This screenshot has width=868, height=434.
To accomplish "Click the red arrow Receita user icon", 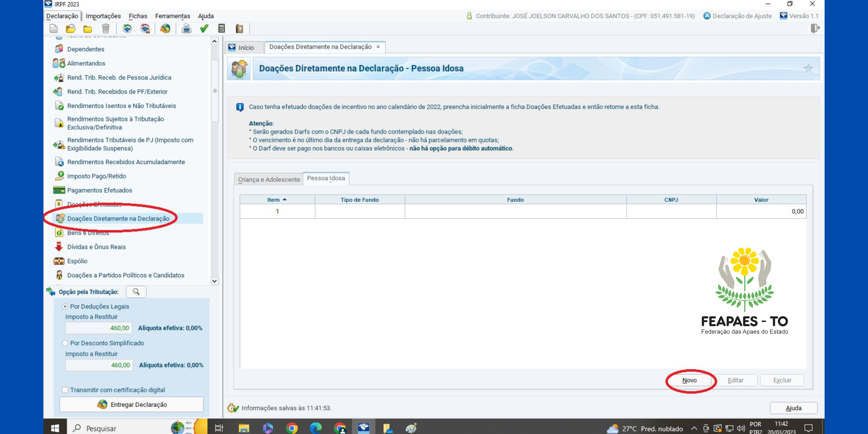I will coord(145,29).
